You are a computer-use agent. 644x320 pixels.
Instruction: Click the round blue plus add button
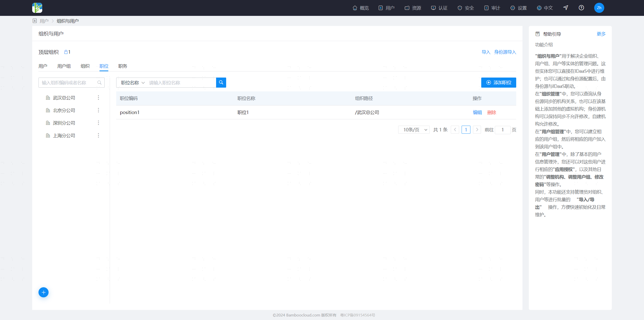point(44,292)
